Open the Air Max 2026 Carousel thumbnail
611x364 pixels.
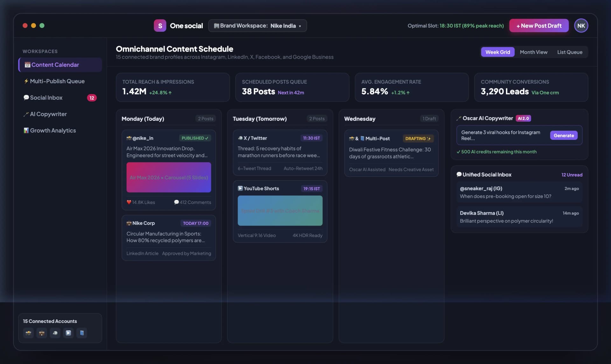[x=169, y=177]
